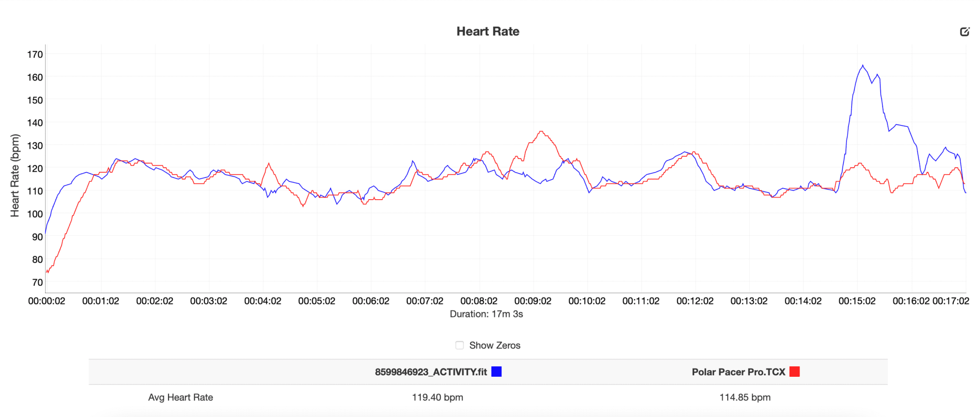Click the 00:01:02 time axis tick
The height and width of the screenshot is (417, 980).
[x=100, y=301]
